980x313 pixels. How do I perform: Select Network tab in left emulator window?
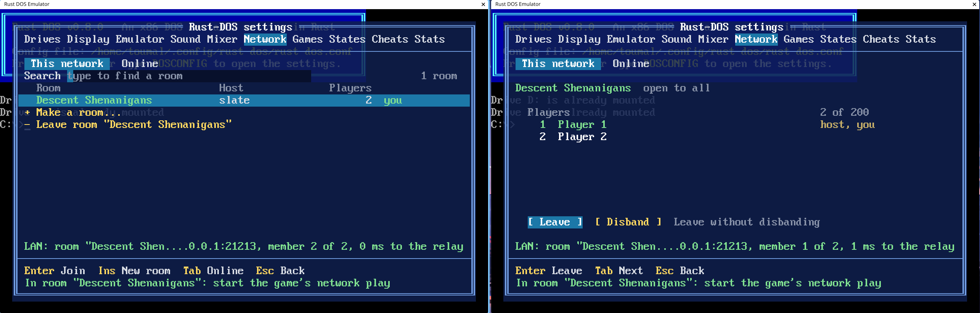point(265,39)
